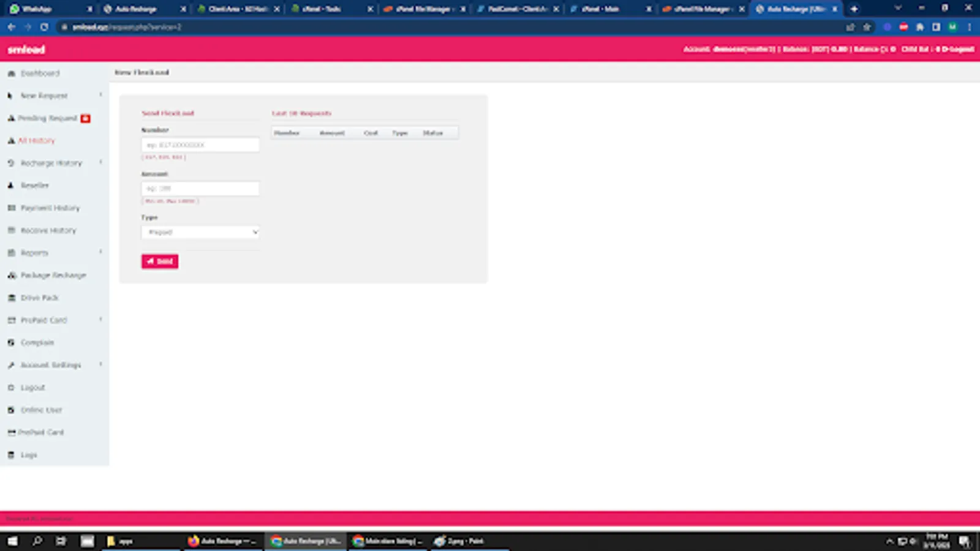The width and height of the screenshot is (980, 551).
Task: Open the Chrome three-dot menu
Action: tap(969, 27)
